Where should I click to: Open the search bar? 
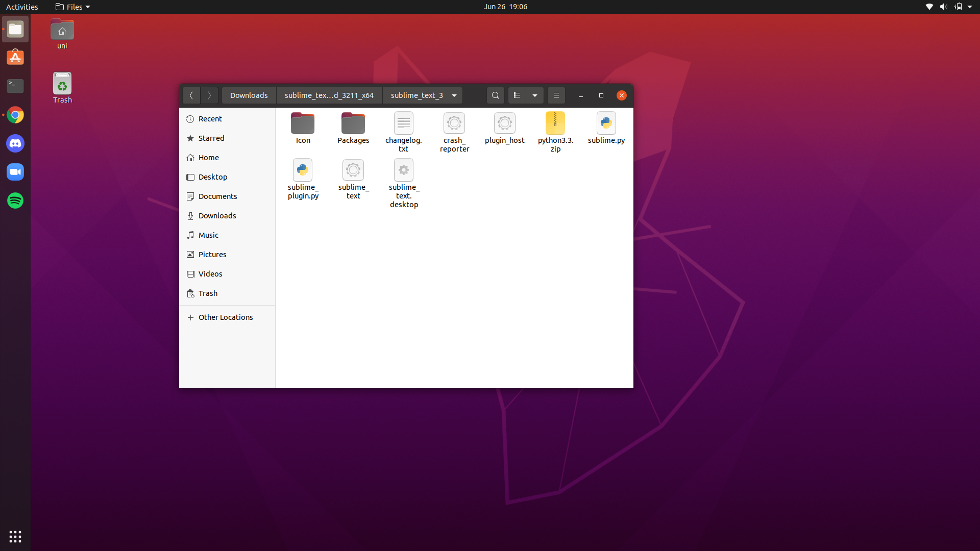(495, 95)
